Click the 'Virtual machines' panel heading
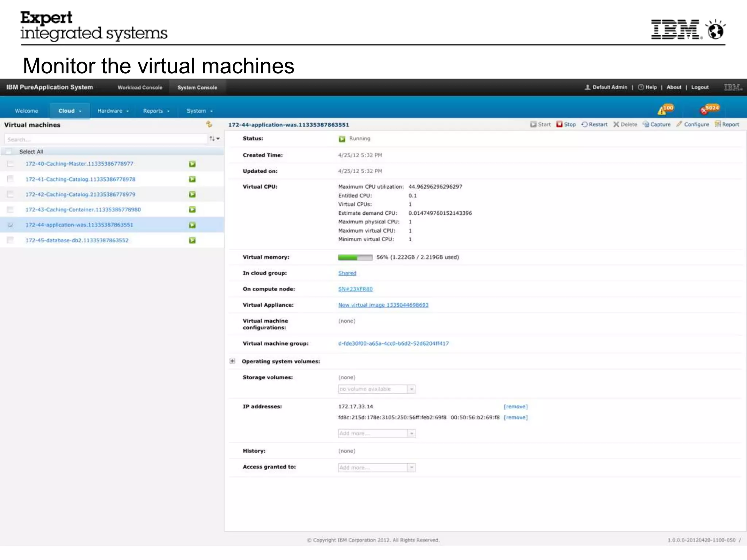The height and width of the screenshot is (560, 747). click(x=32, y=125)
